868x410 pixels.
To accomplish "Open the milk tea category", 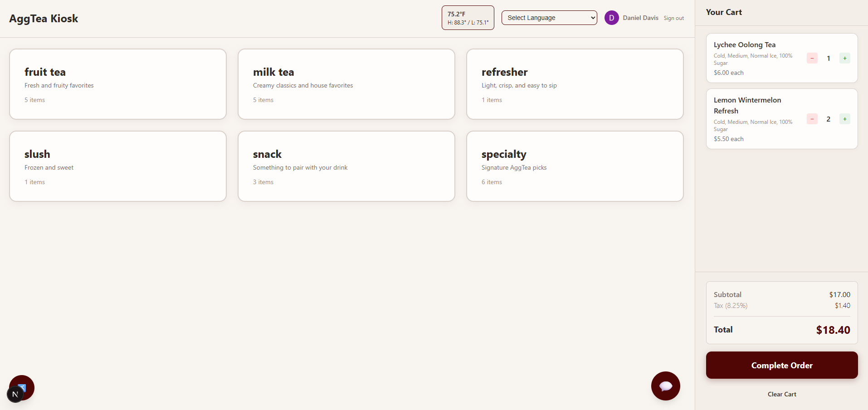I will (346, 84).
